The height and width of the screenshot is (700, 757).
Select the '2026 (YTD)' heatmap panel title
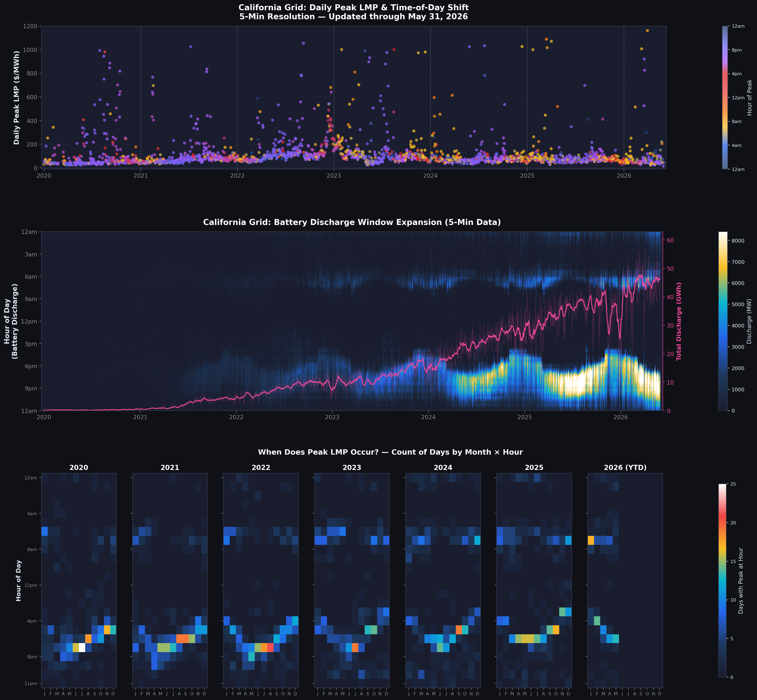625,467
